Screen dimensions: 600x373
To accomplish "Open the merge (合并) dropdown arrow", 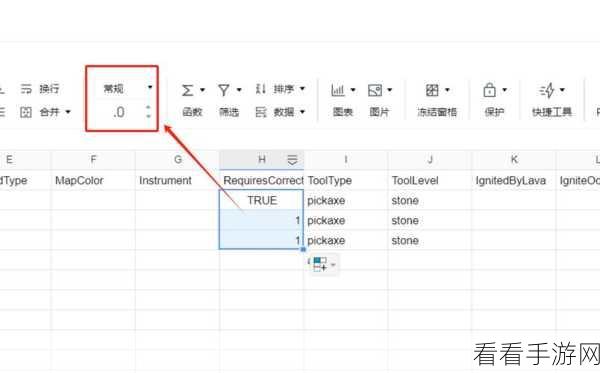I will coord(68,112).
